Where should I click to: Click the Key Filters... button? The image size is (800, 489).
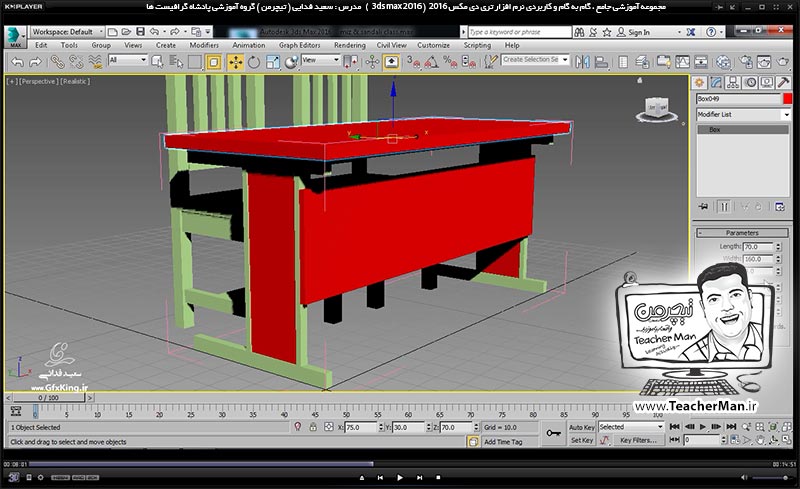[638, 440]
